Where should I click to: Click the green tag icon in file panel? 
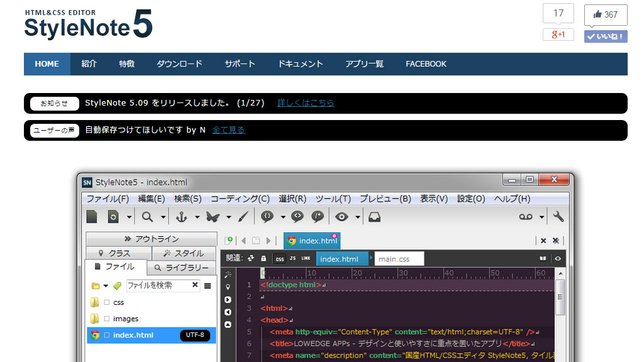pyautogui.click(x=118, y=286)
